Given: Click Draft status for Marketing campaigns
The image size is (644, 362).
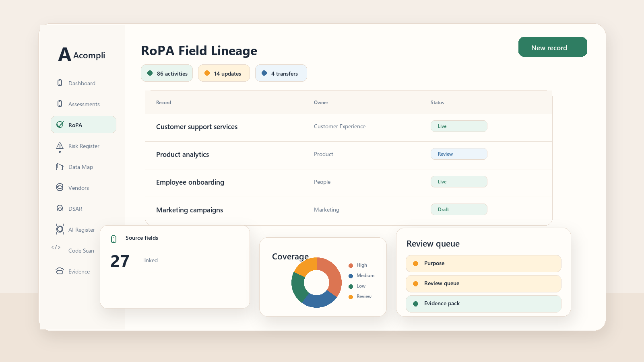Looking at the screenshot, I should click(459, 210).
